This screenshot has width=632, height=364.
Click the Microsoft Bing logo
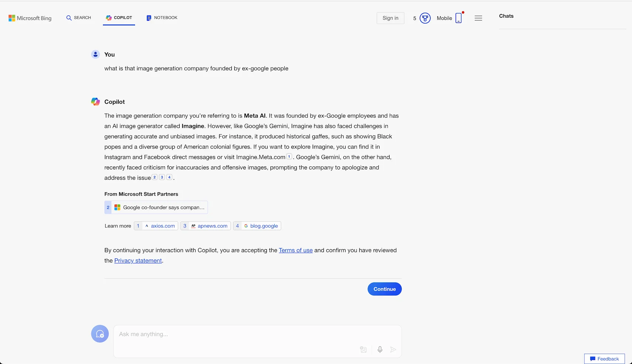click(x=30, y=18)
